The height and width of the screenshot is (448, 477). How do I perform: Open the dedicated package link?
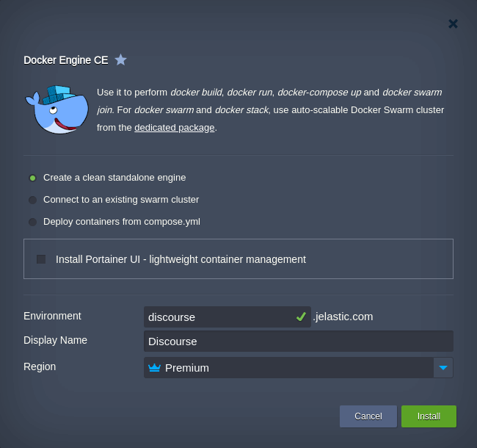tap(175, 128)
